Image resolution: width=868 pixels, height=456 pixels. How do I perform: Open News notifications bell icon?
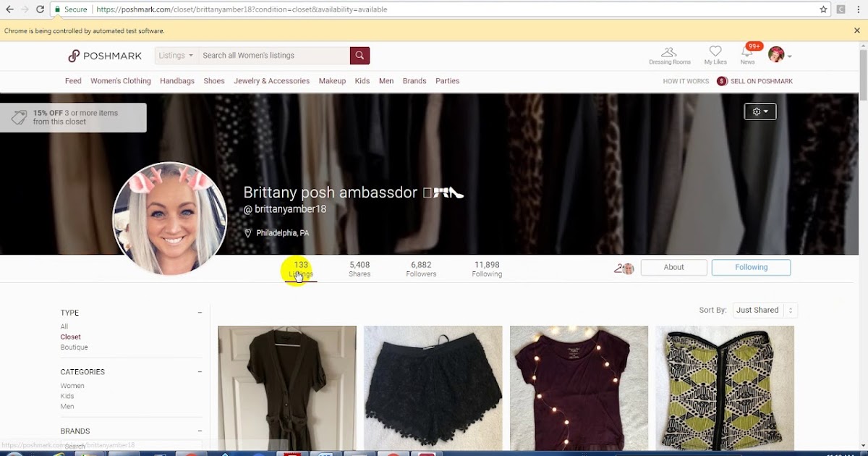coord(746,51)
